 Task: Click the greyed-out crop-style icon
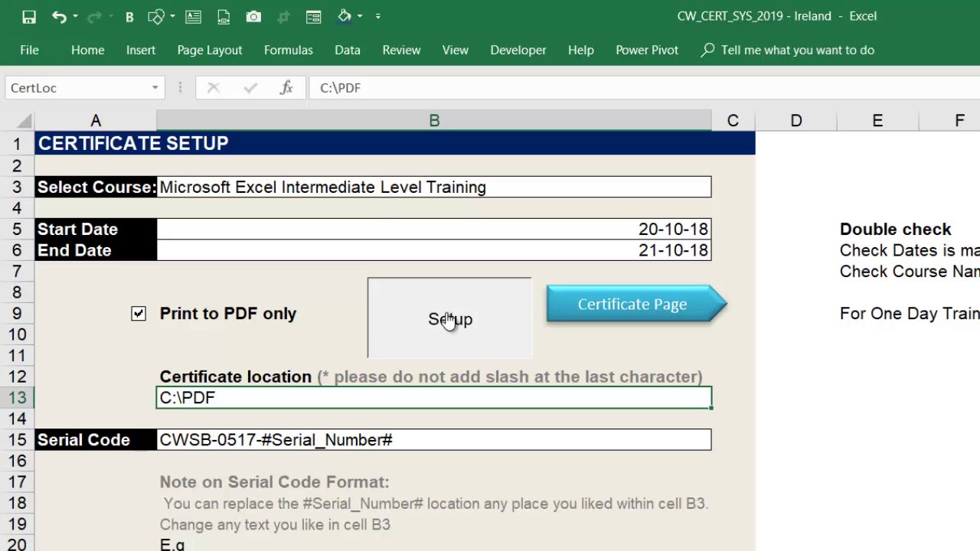click(x=283, y=16)
